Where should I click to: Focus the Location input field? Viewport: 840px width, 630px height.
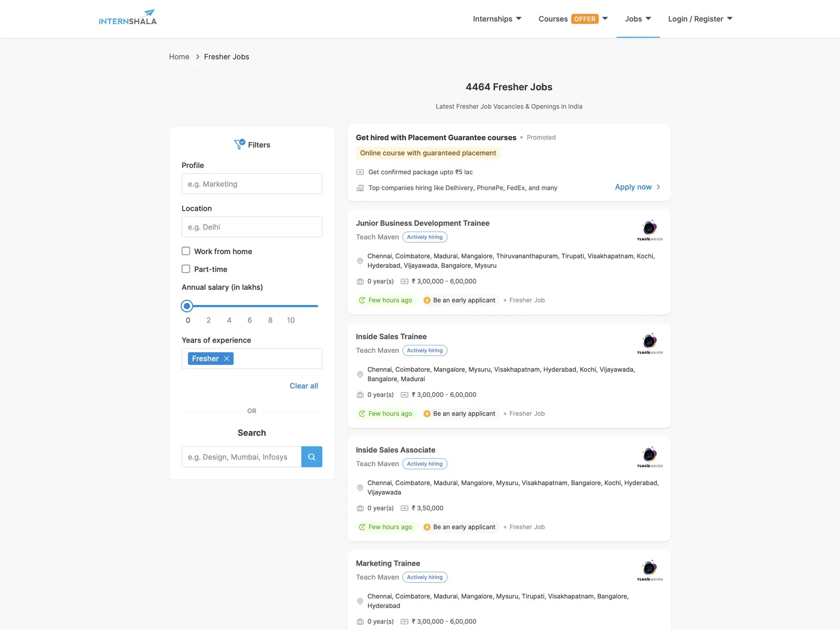(252, 227)
